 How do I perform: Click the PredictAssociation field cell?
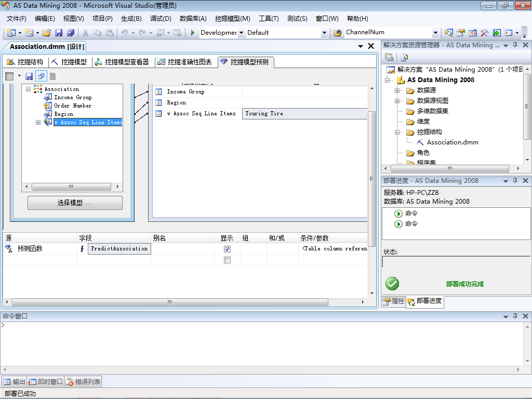(119, 249)
